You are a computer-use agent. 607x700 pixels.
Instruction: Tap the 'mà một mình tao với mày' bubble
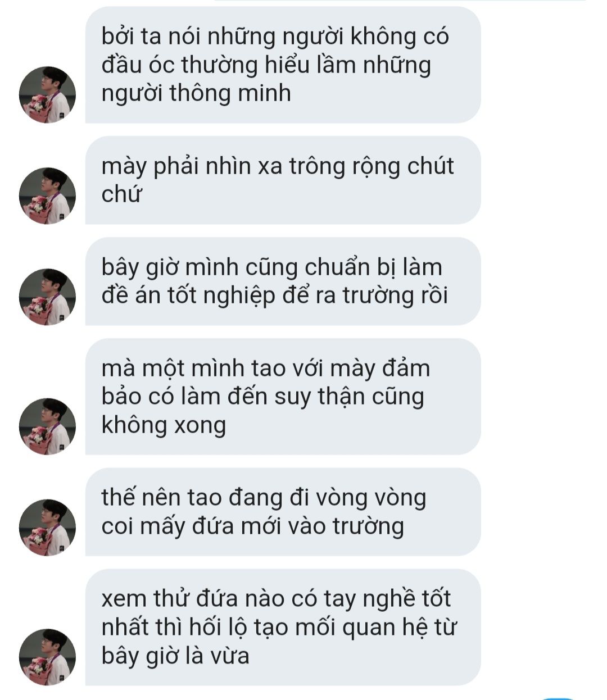click(283, 397)
